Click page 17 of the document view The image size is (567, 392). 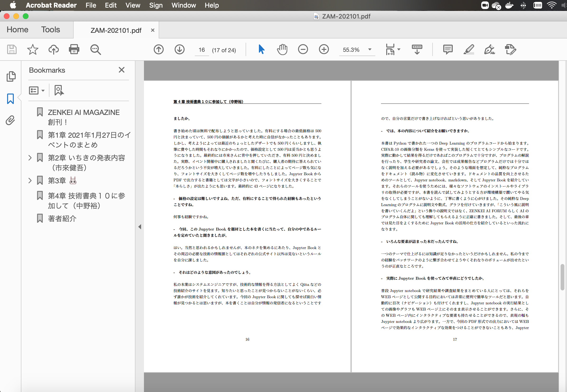coord(455,226)
